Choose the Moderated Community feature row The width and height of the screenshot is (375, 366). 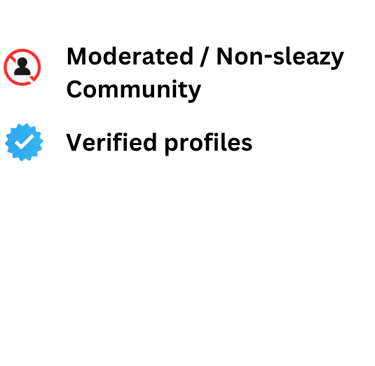pos(174,73)
